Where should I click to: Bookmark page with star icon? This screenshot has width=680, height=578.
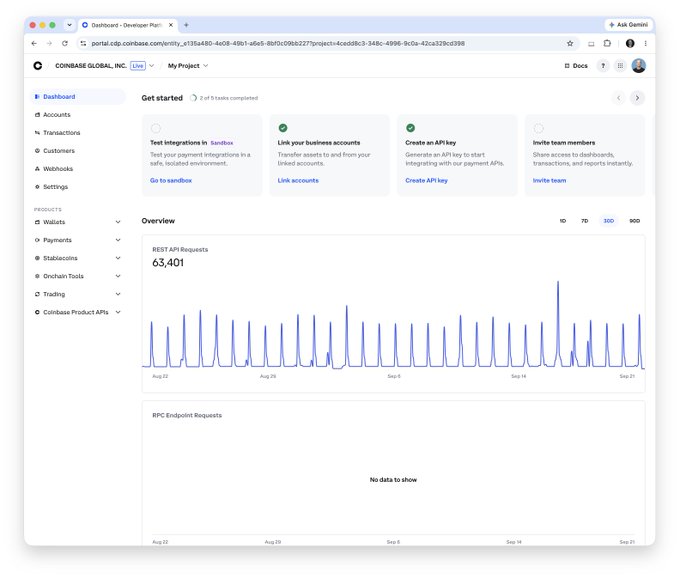(x=570, y=43)
